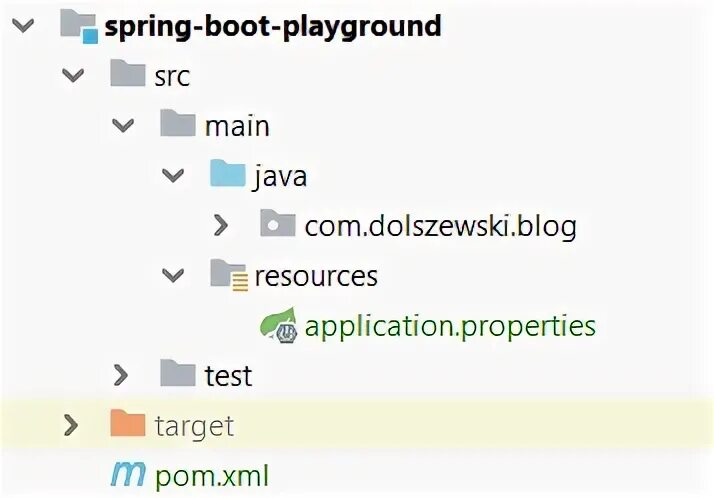Expand the com.dolszewski.blog package

tap(221, 225)
